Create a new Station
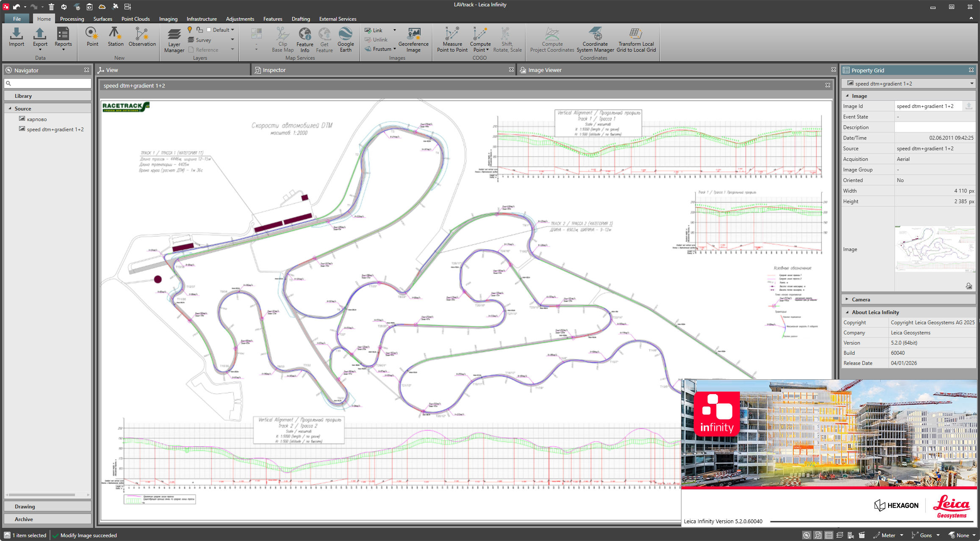Image resolution: width=980 pixels, height=541 pixels. [x=115, y=37]
